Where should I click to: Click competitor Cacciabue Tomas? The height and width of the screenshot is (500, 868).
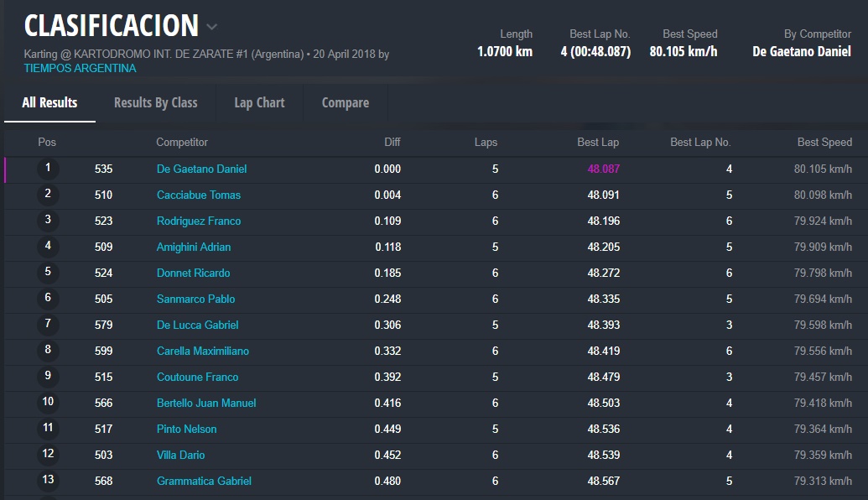coord(199,195)
